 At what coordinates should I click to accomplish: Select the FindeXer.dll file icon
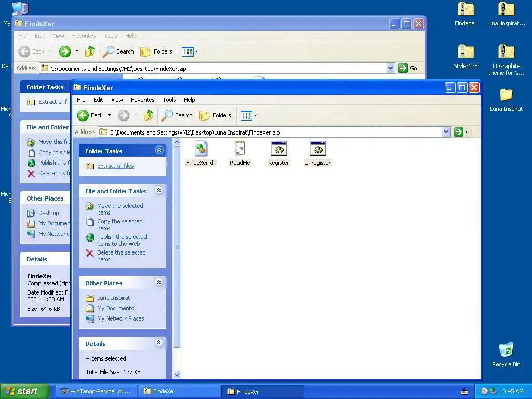201,149
